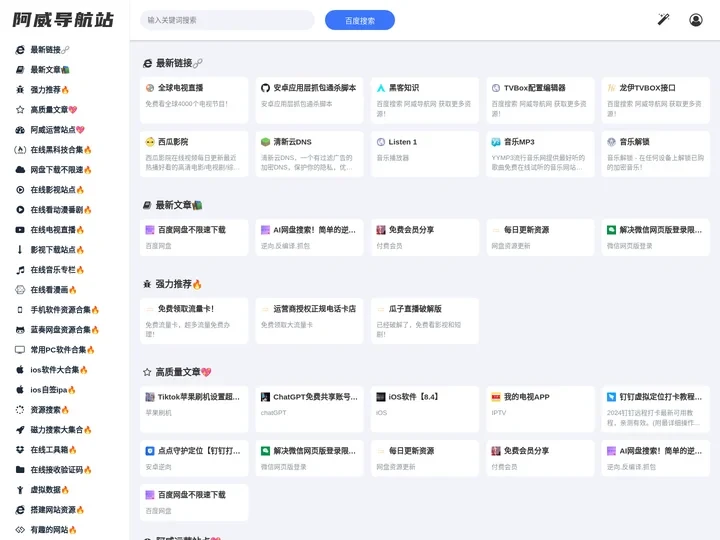
Task: Click the code icon beside 有趣的网站
Action: click(x=20, y=530)
